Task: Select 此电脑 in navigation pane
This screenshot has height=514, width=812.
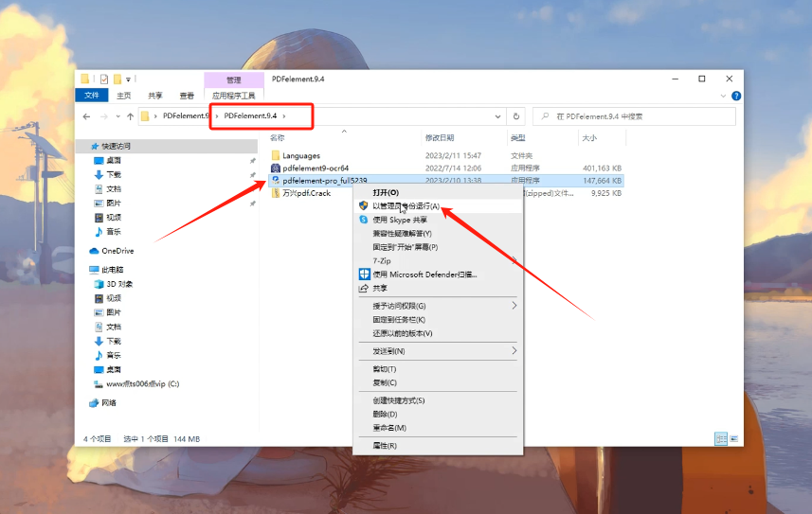Action: pyautogui.click(x=112, y=270)
